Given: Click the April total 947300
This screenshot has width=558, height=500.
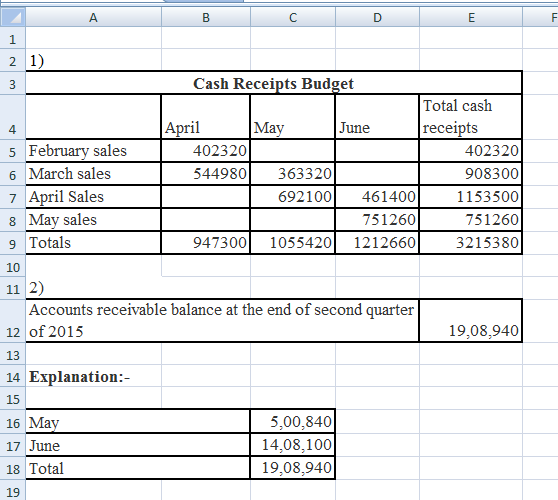Looking at the screenshot, I should (x=205, y=243).
